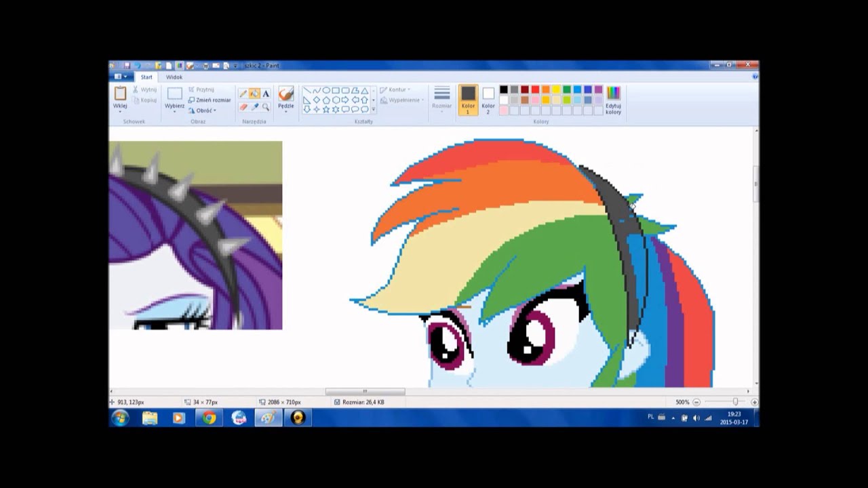Click the Help question mark icon

pos(755,77)
